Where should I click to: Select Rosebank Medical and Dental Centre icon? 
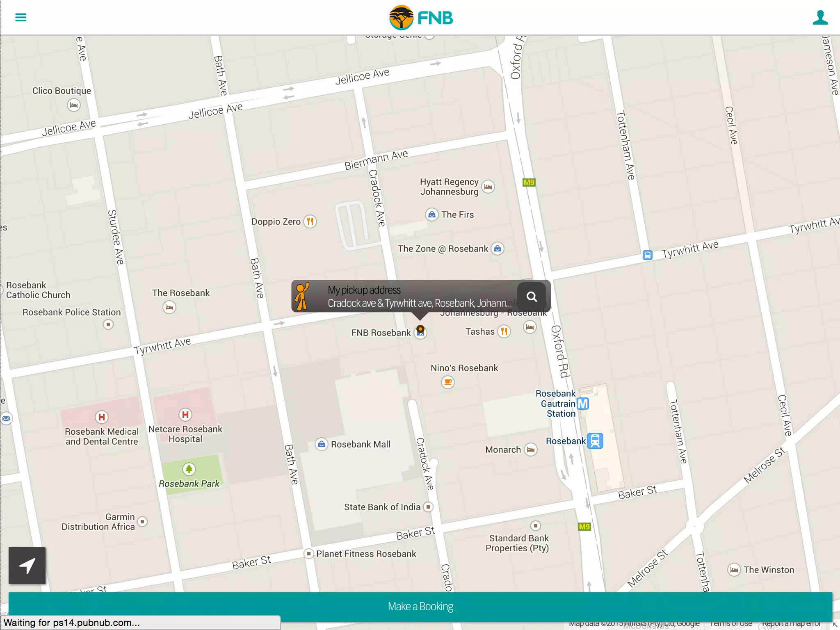[102, 417]
